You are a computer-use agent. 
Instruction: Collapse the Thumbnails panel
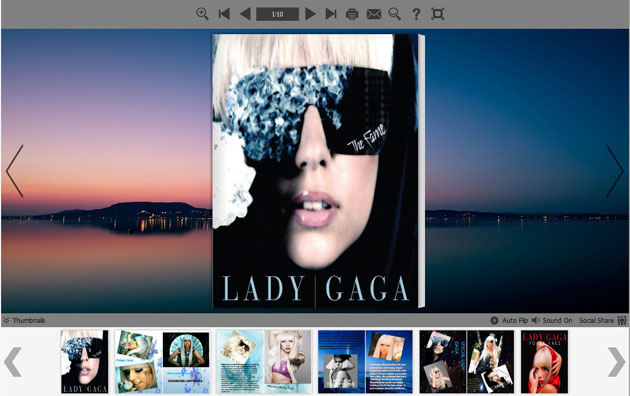pyautogui.click(x=24, y=320)
